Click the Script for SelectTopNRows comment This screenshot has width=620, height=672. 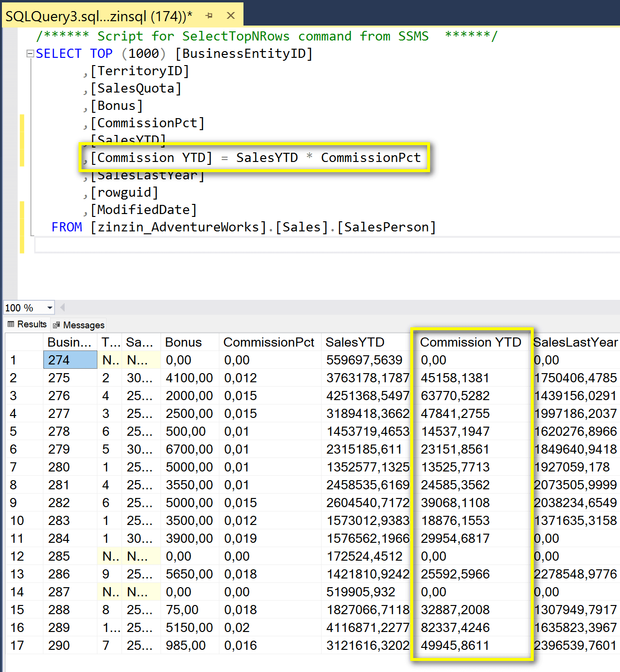267,36
